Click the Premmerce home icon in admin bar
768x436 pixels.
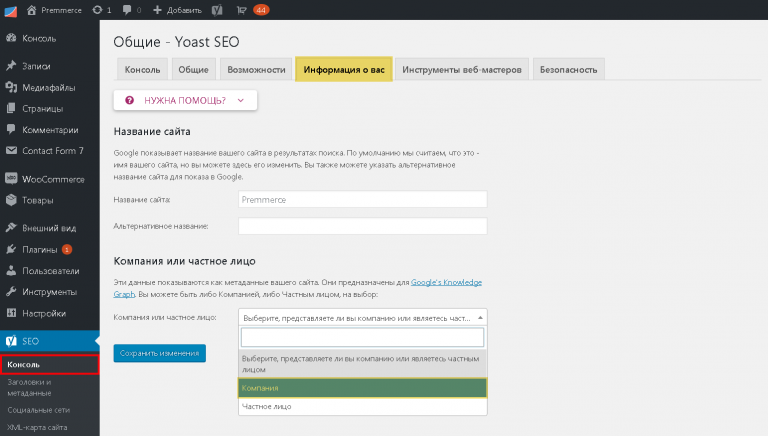pos(32,10)
